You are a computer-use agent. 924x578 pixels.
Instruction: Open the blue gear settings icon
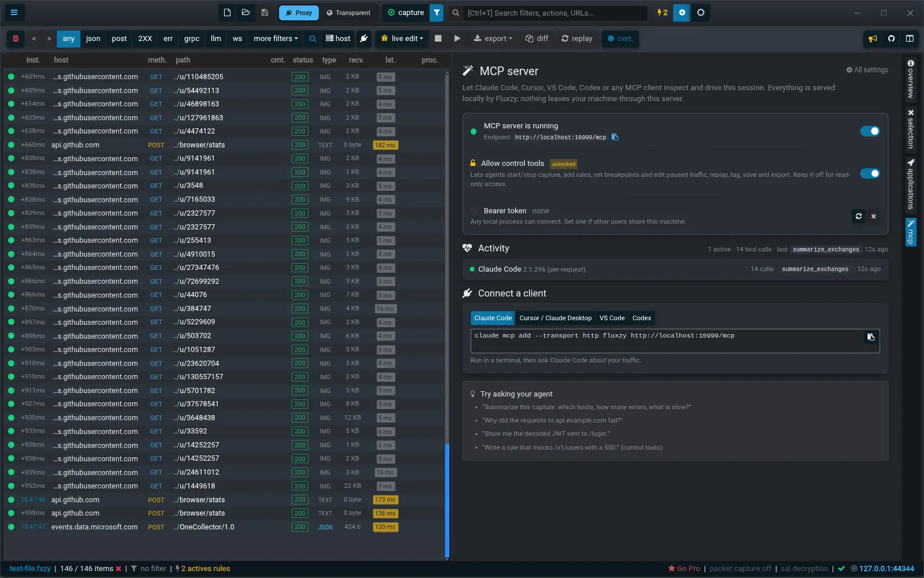pyautogui.click(x=682, y=13)
